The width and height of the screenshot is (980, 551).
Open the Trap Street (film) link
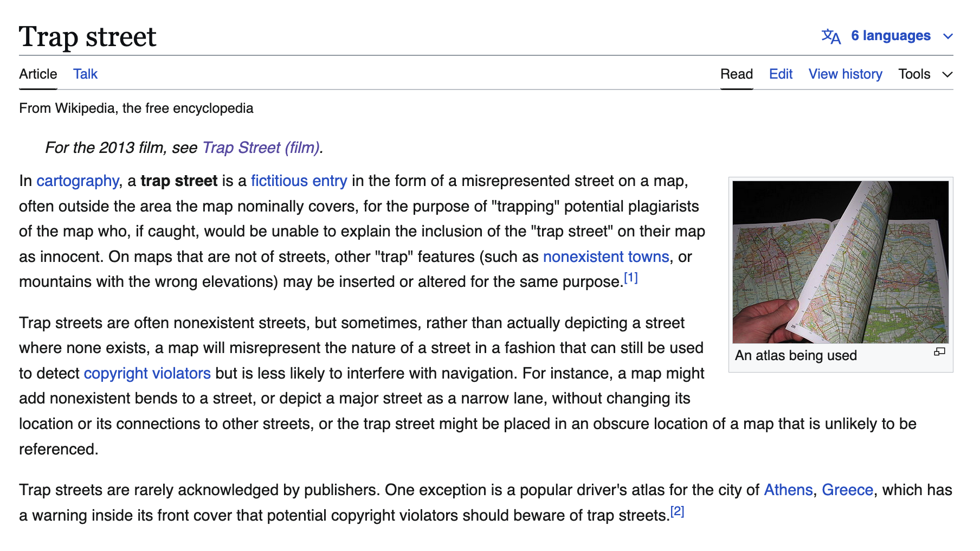point(261,148)
